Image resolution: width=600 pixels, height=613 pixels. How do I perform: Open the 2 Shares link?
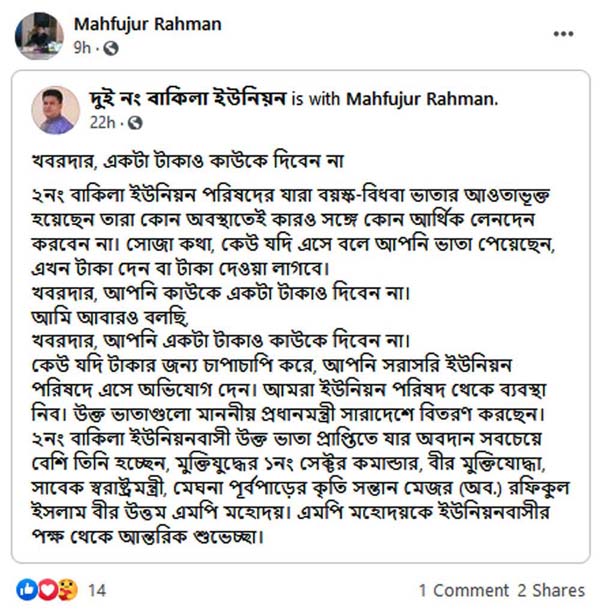click(551, 590)
